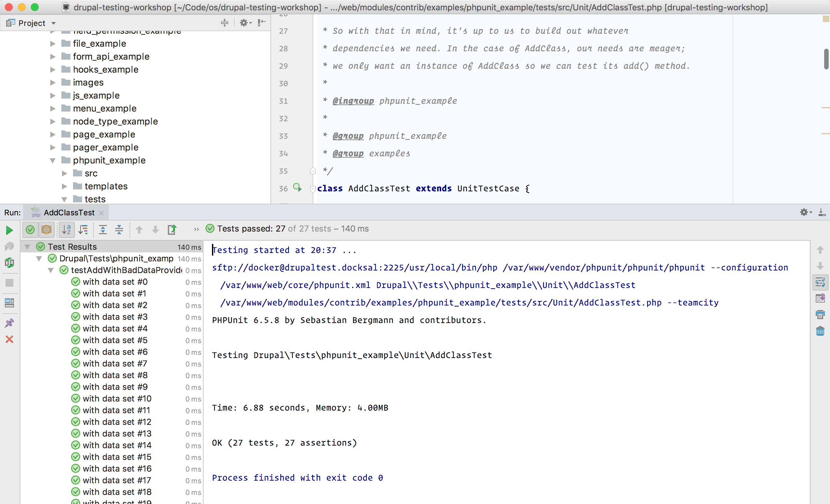Select test item 'with data set #7'
Viewport: 830px width, 504px height.
pos(115,364)
